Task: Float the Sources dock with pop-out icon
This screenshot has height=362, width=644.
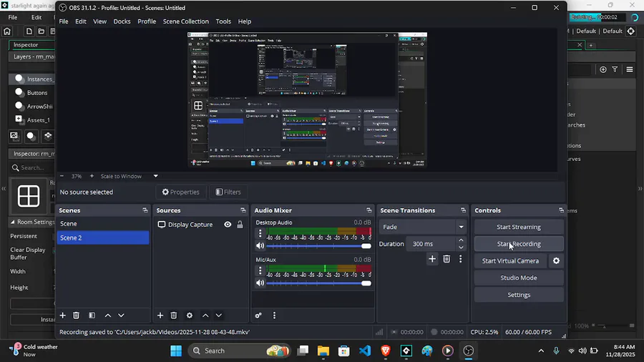Action: (243, 210)
